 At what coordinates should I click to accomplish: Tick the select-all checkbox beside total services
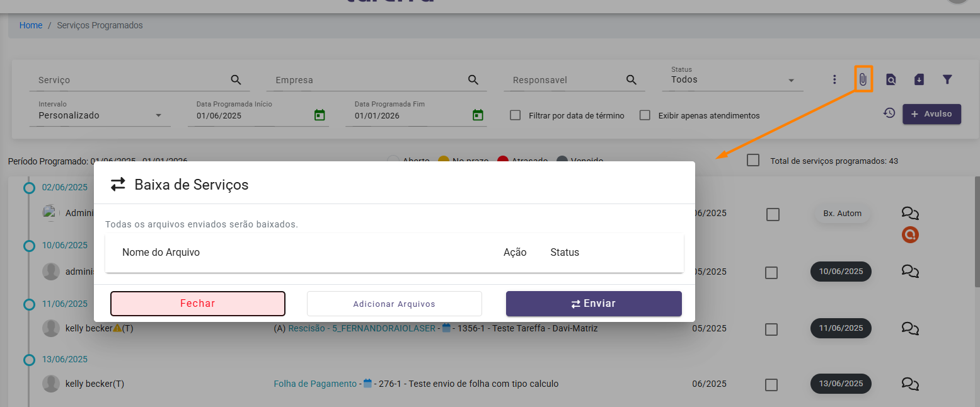point(752,160)
